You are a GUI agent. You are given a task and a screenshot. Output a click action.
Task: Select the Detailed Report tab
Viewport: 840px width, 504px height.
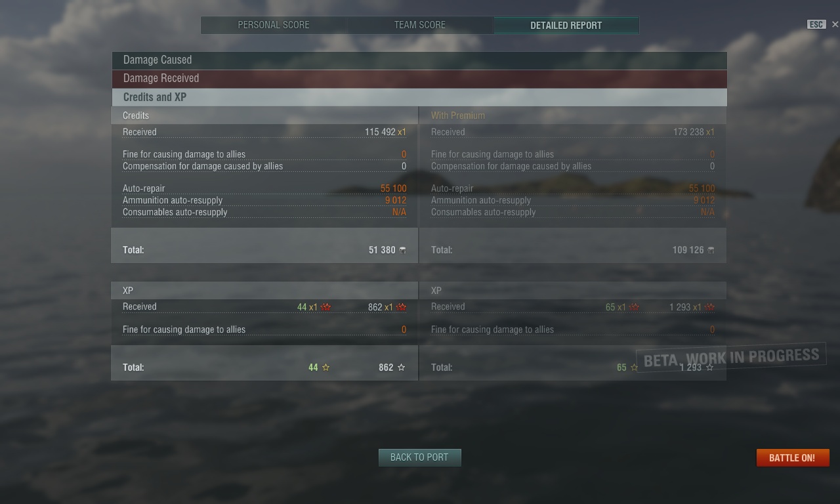coord(566,25)
